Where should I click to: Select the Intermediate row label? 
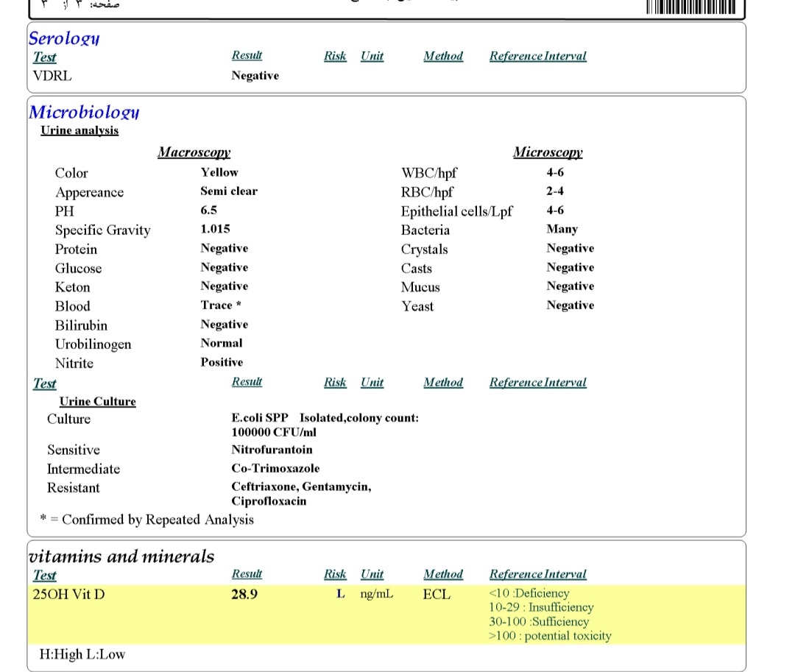click(84, 469)
